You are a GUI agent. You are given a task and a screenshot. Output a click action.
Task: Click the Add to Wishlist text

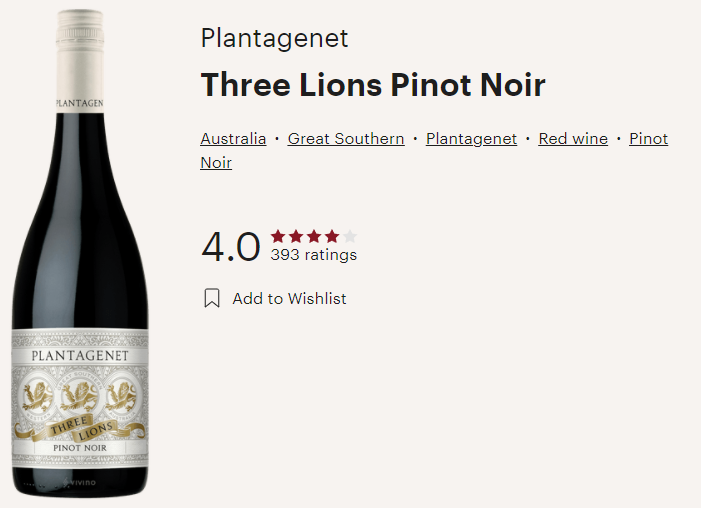coord(289,298)
